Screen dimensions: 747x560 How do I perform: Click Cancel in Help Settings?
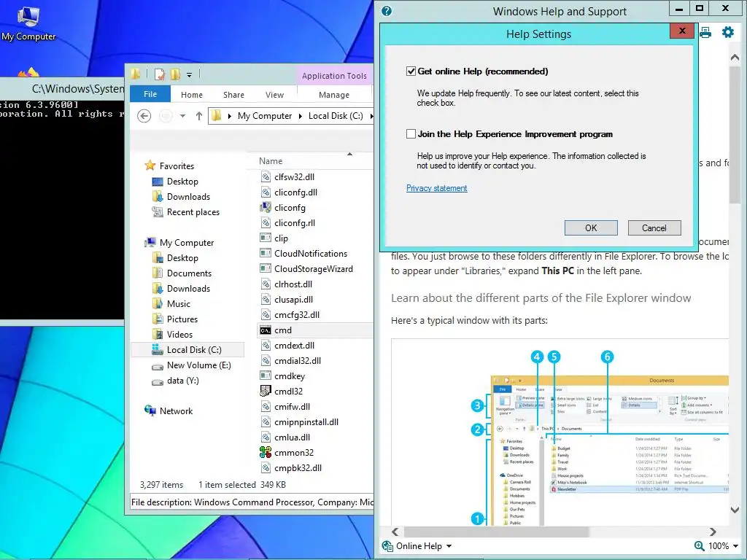point(654,227)
